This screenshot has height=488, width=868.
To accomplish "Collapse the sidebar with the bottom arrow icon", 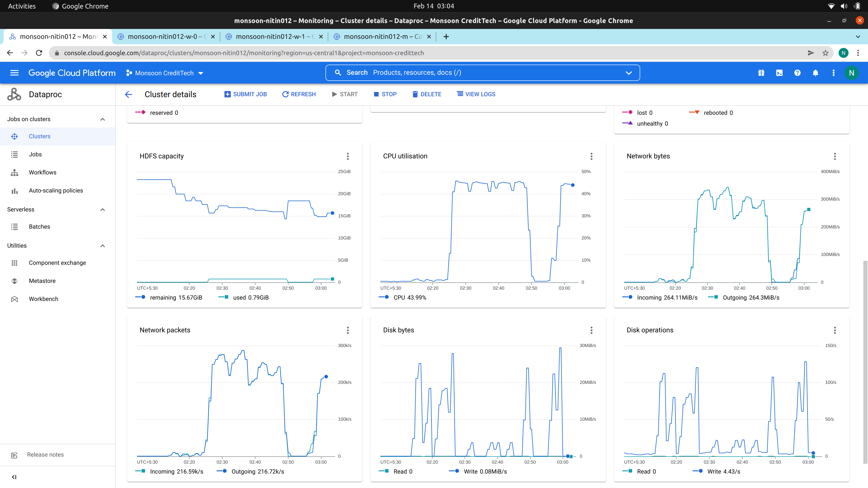I will coord(14,477).
